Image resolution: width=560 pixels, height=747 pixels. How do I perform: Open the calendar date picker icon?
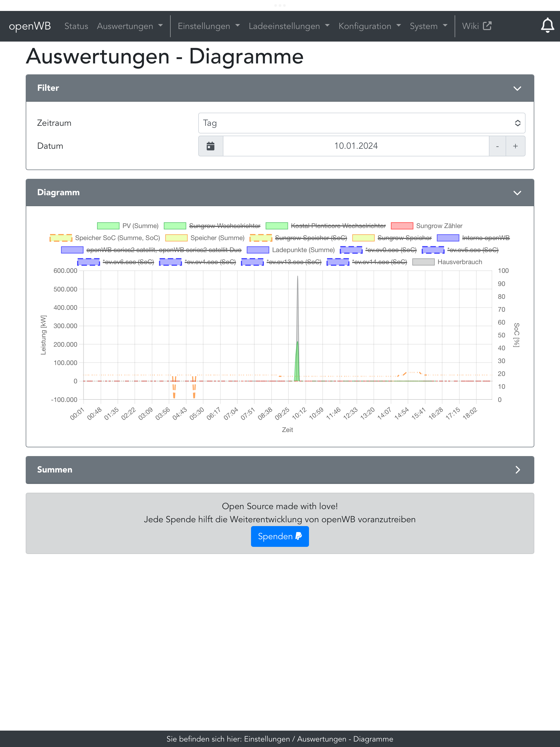211,146
